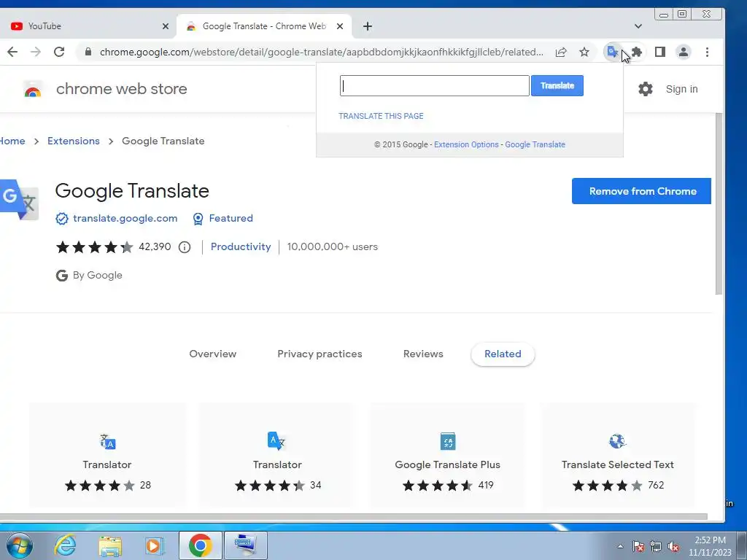The height and width of the screenshot is (560, 747).
Task: Toggle the Chrome side panel icon
Action: [x=659, y=52]
